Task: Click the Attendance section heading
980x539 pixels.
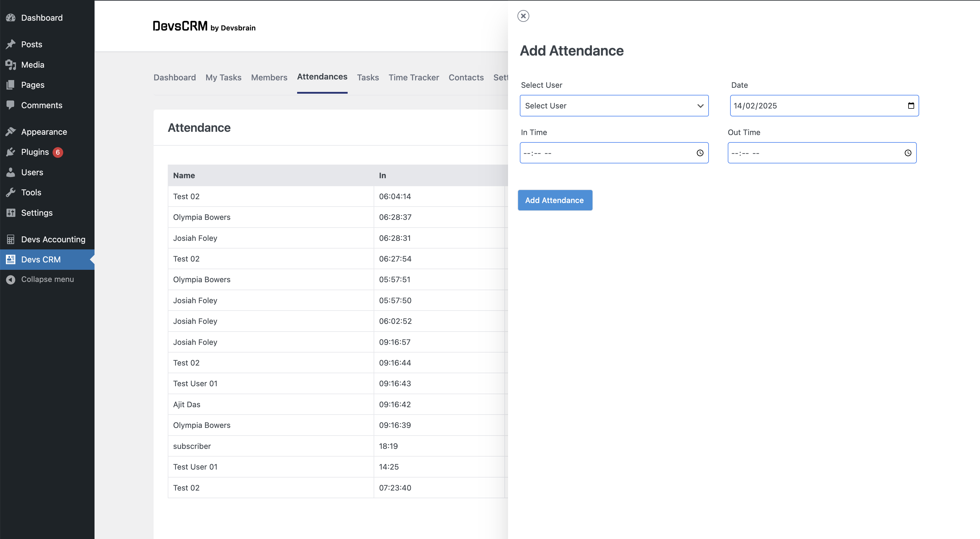Action: [199, 128]
